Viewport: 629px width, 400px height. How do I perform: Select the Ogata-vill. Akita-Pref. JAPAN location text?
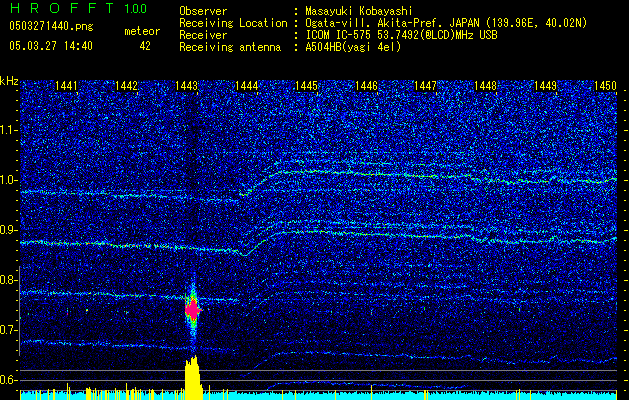click(446, 23)
